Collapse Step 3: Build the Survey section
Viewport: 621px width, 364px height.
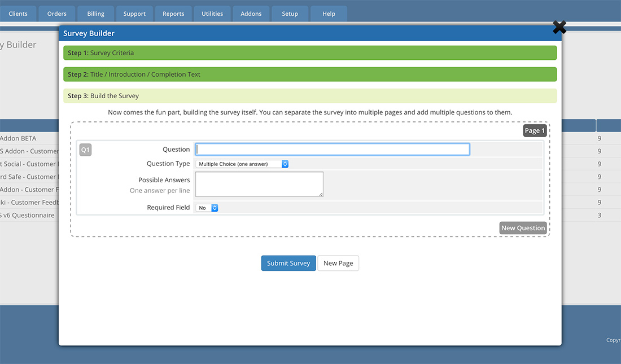309,96
